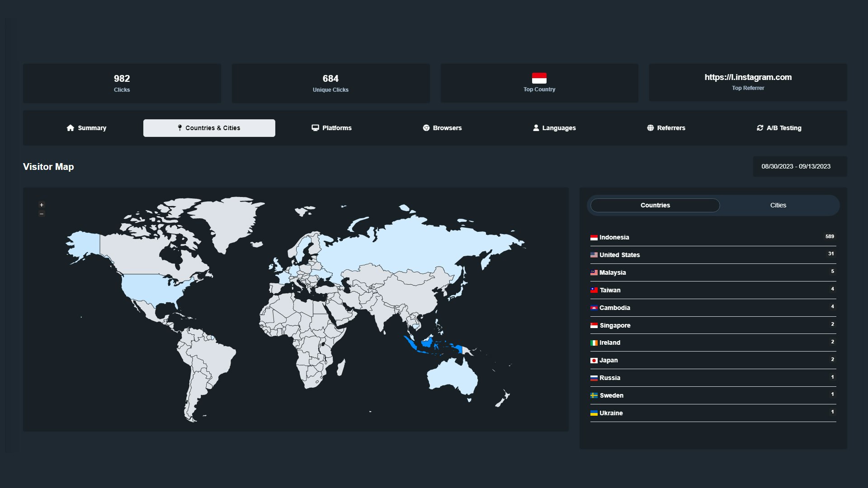Click the 589 count badge for Indonesia
Viewport: 868px width, 488px height.
(830, 236)
